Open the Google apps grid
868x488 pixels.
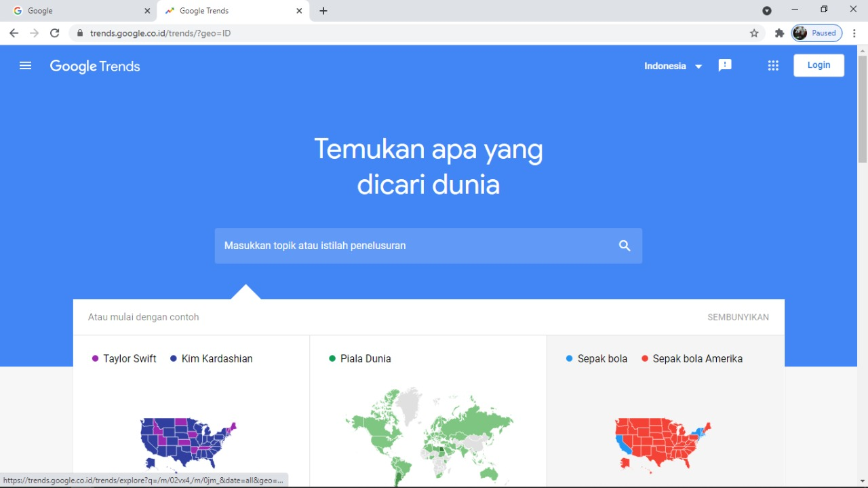pyautogui.click(x=773, y=66)
